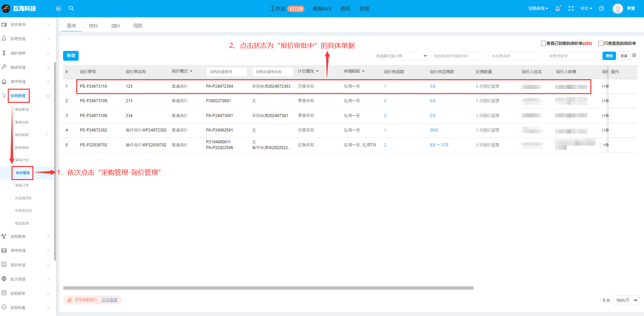
Task: Click the 预算管理 sidebar icon
Action: [x=4, y=265]
